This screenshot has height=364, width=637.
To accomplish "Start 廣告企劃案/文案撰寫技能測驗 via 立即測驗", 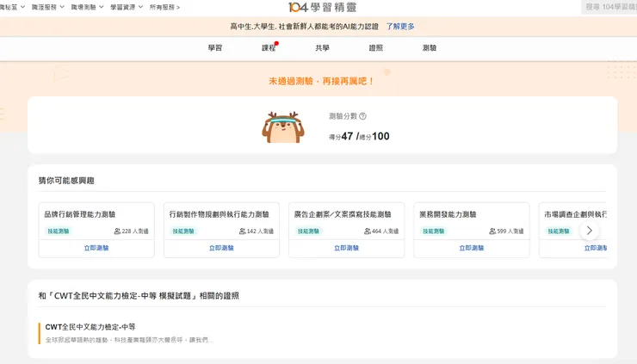I will point(347,248).
